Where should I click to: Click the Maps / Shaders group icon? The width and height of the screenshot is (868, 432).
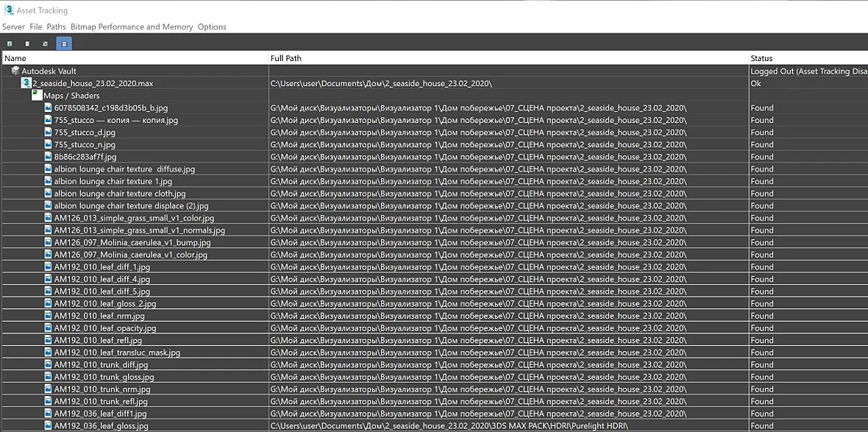[x=37, y=95]
